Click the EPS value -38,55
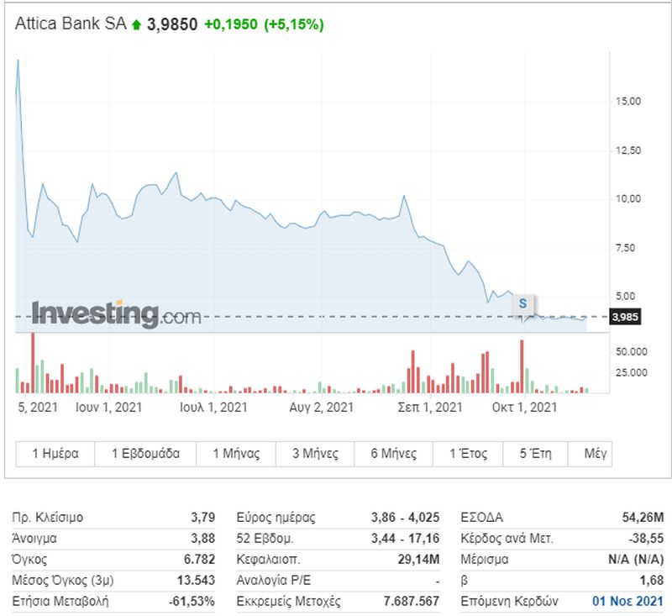Screen dimensions: 672x616 click(646, 538)
